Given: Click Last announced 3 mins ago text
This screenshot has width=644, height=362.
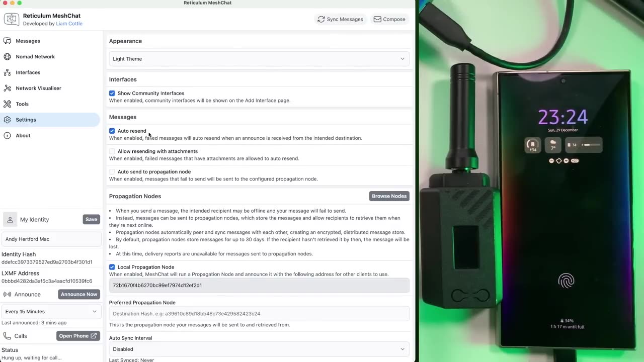Looking at the screenshot, I should tap(34, 323).
